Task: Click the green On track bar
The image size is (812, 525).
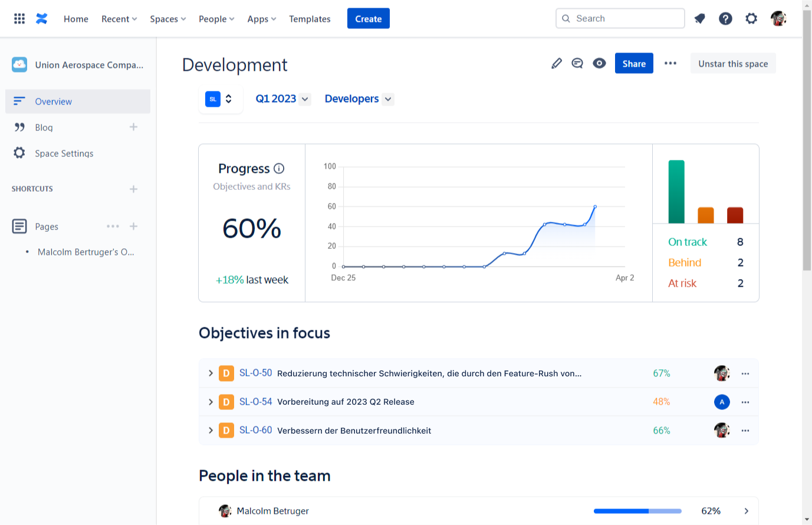Action: 676,192
